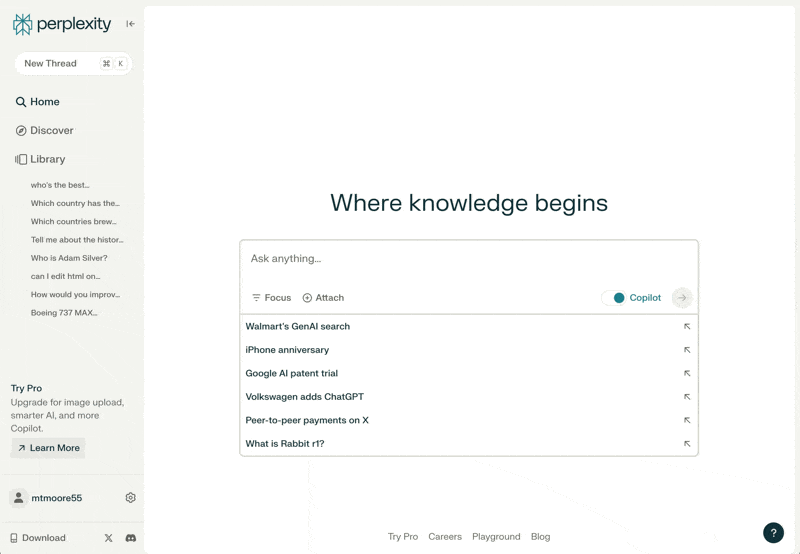Submit the query with the arrow button

[682, 298]
